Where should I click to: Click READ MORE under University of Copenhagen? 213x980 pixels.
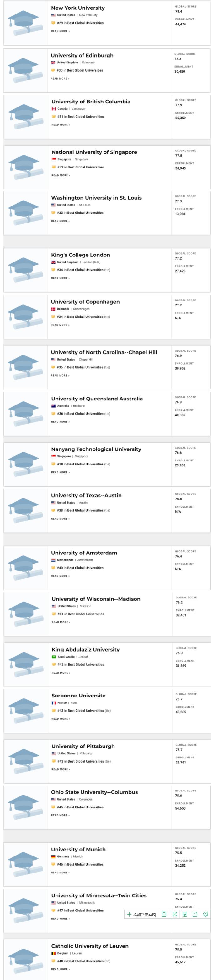pos(60,325)
